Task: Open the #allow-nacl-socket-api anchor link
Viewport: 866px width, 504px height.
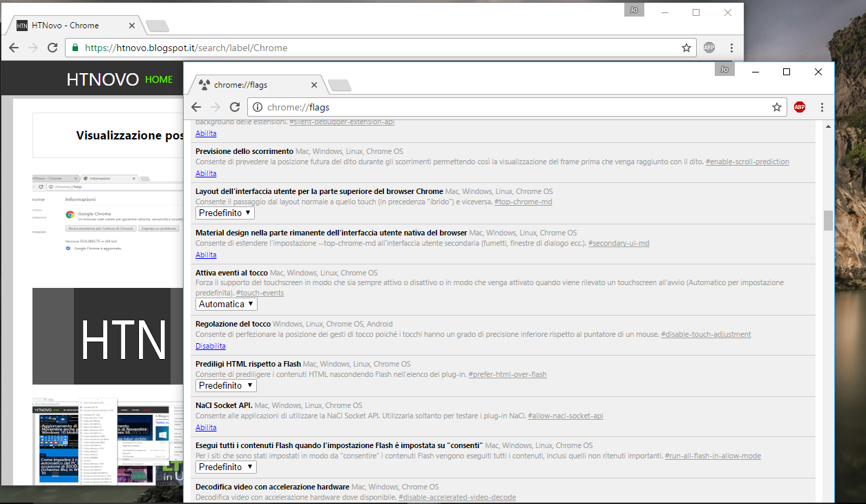Action: (x=566, y=416)
